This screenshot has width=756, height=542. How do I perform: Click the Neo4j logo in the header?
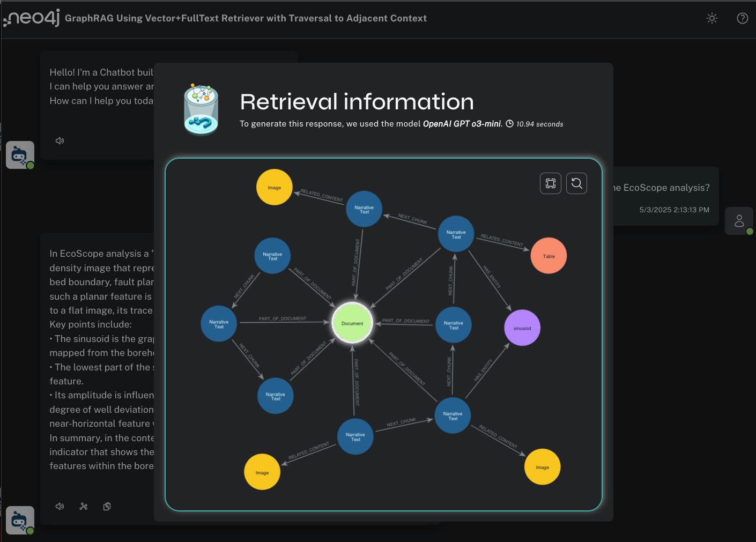click(x=31, y=18)
